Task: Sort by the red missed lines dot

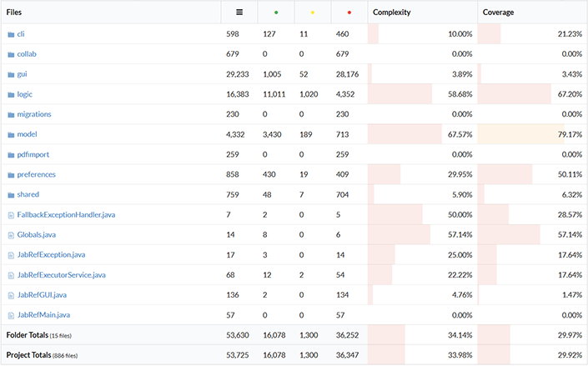Action: pos(349,13)
